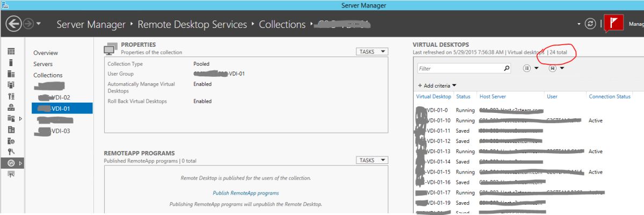Select the VDI-02 collection
644x215 pixels.
pos(54,97)
